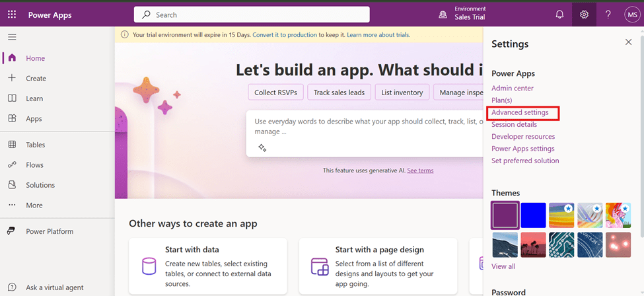Screen dimensions: 644x296
Task: Click the Advanced settings link
Action: 520,112
